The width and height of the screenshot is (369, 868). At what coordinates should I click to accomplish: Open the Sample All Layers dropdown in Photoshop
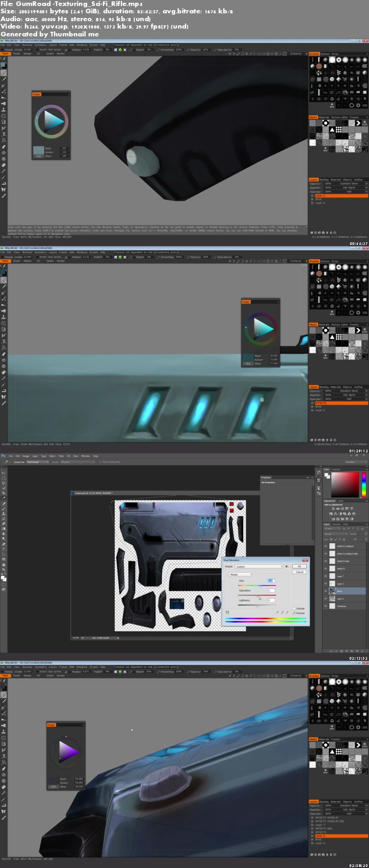pos(78,462)
